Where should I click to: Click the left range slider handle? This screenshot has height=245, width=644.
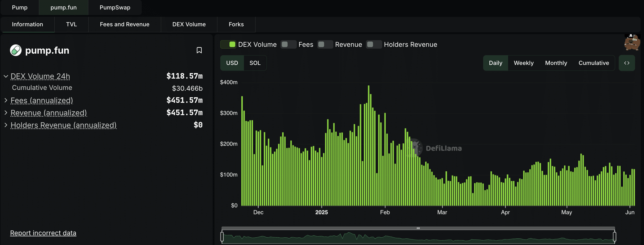(222, 236)
